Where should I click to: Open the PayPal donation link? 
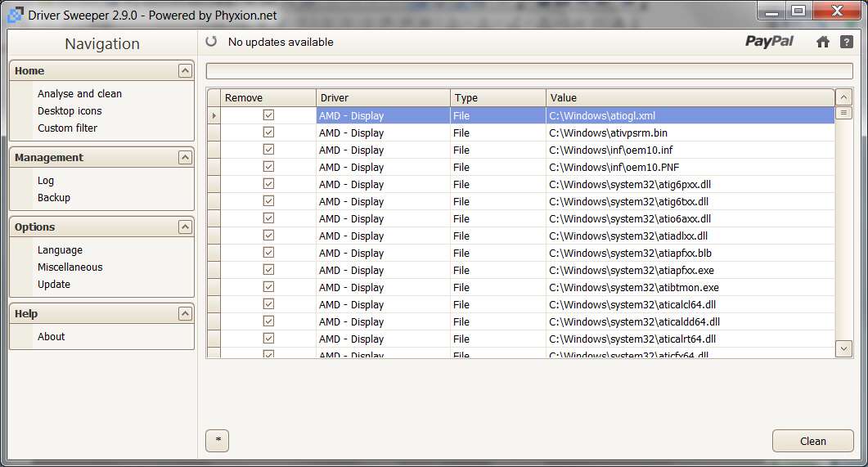point(770,42)
